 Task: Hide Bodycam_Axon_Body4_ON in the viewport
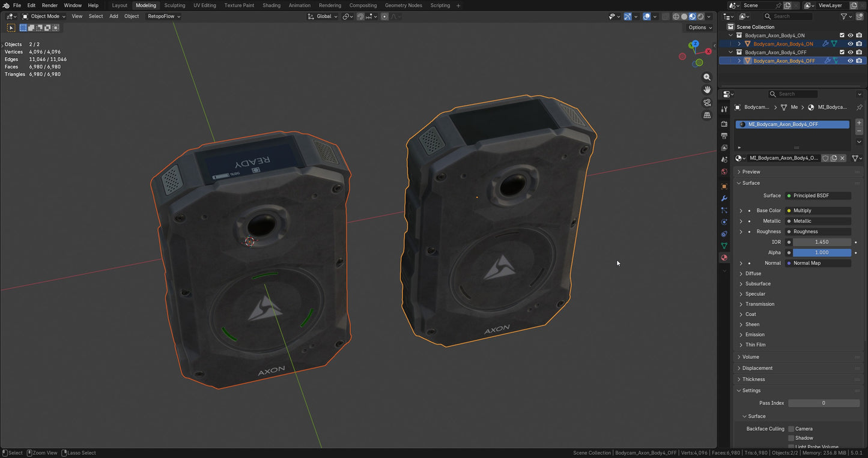[850, 43]
